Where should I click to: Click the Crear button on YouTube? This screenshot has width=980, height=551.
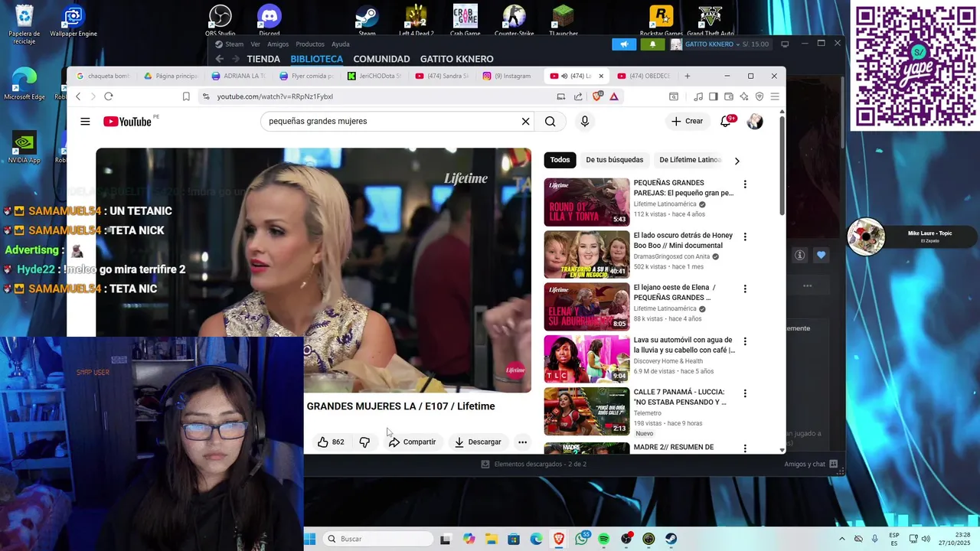pyautogui.click(x=687, y=121)
